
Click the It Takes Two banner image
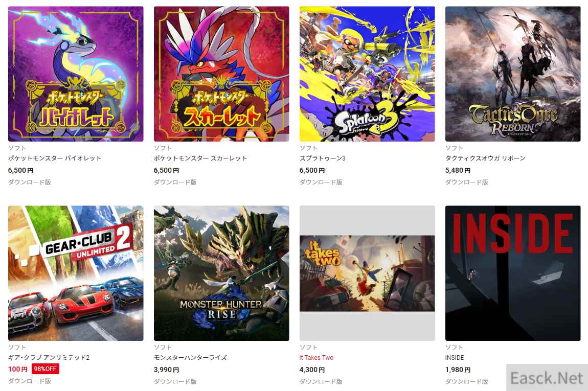coord(367,273)
